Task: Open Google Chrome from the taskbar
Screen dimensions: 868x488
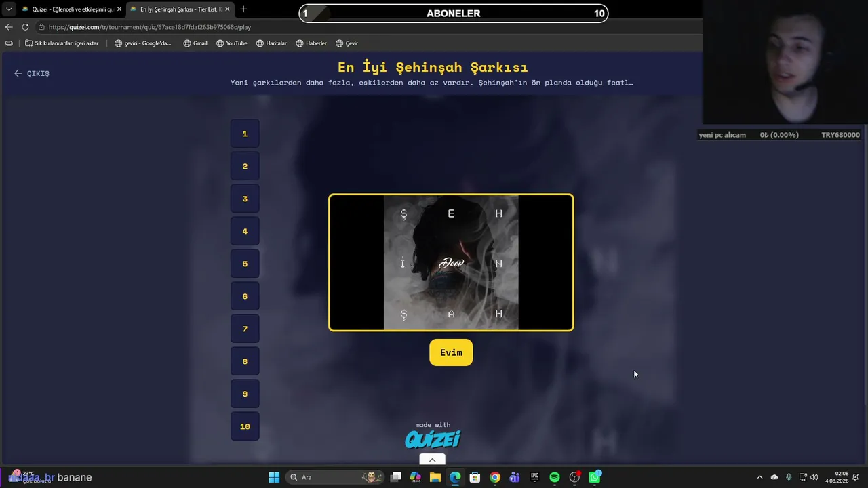Action: coord(495,477)
